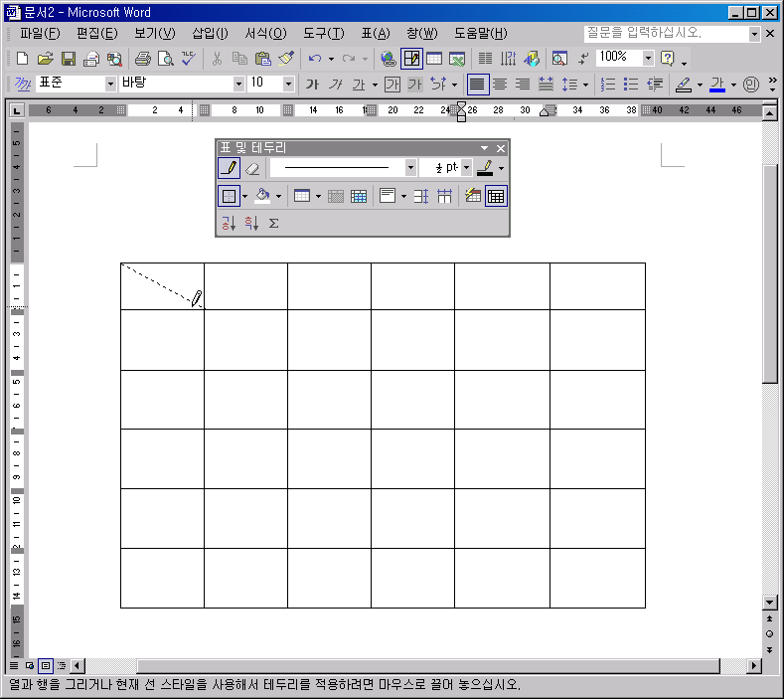Open the 파일(F) menu
784x699 pixels.
click(40, 33)
